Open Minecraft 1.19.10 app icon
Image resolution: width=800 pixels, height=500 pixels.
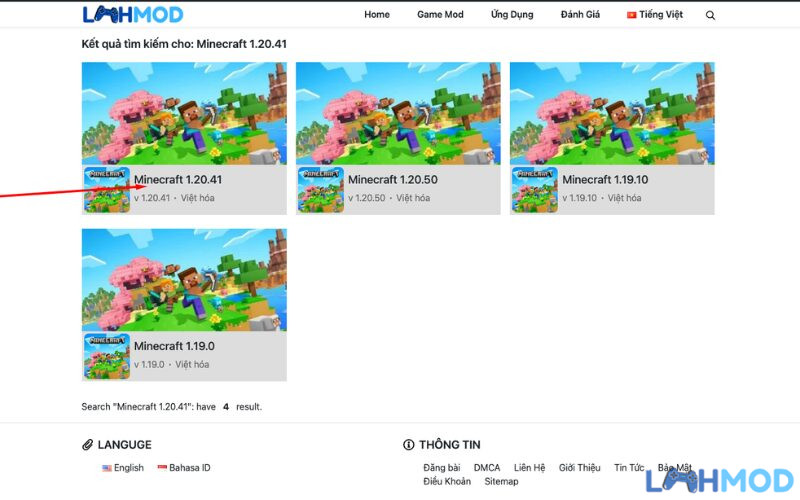coord(535,190)
